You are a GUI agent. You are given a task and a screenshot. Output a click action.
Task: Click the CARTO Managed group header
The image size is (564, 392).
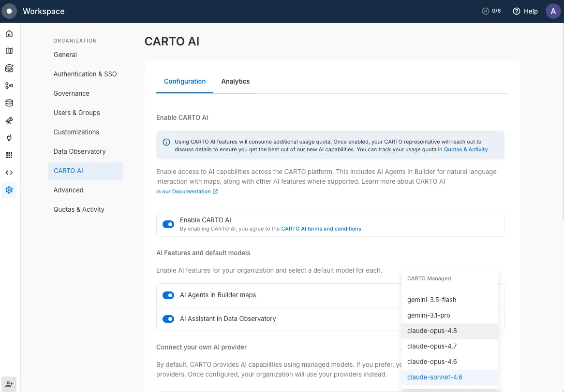pos(429,278)
